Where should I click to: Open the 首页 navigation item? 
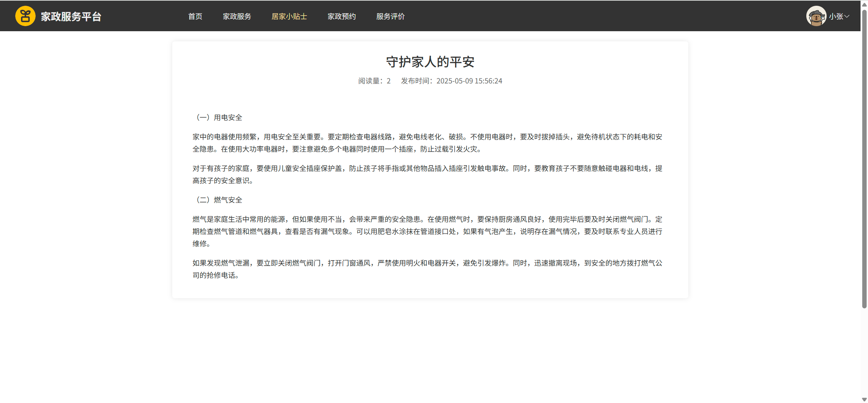pos(195,16)
